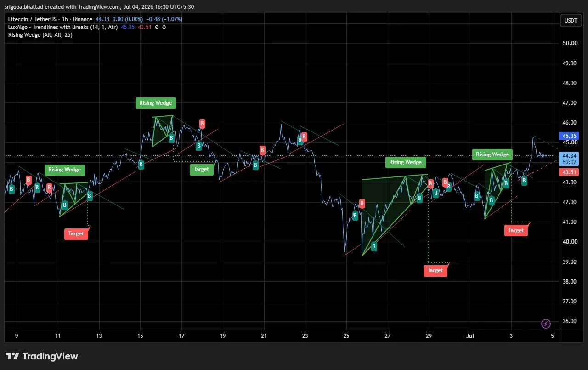Click the Jul label on the time axis
The image size is (588, 370).
coord(470,336)
